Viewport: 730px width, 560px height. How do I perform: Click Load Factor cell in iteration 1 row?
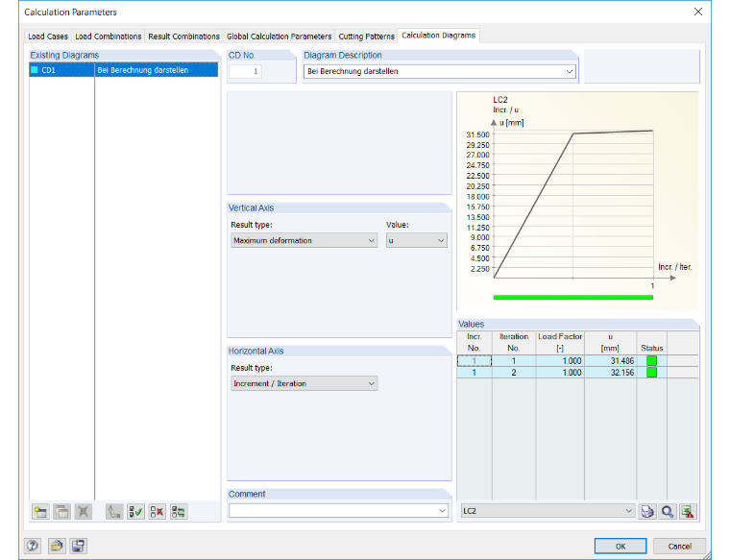click(560, 361)
